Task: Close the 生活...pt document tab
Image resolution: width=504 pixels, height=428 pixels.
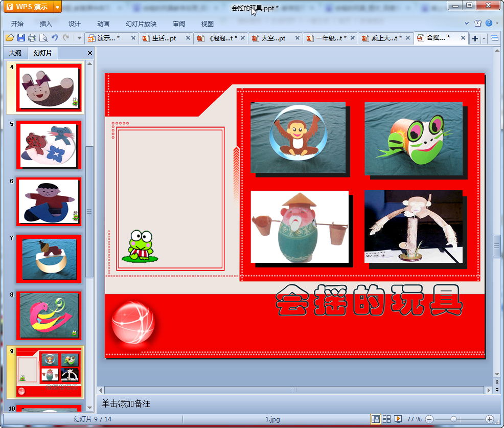Action: point(188,38)
